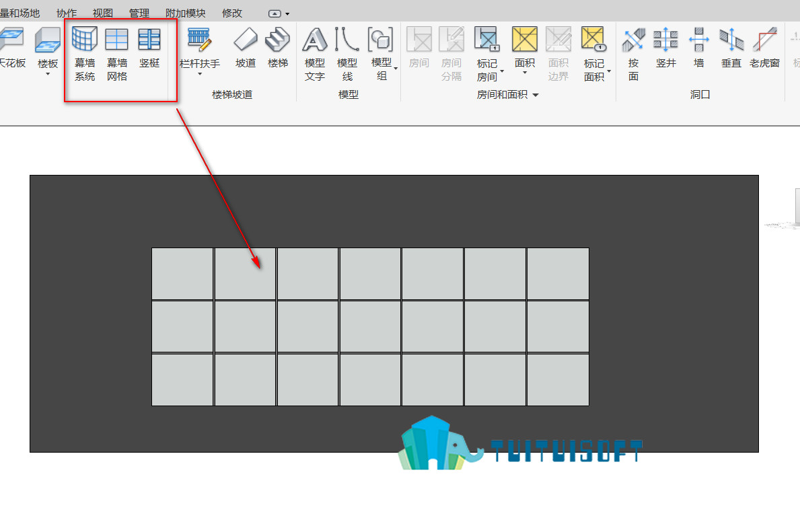This screenshot has width=800, height=532.
Task: Pick the 模型文字 model text tool
Action: pyautogui.click(x=315, y=54)
